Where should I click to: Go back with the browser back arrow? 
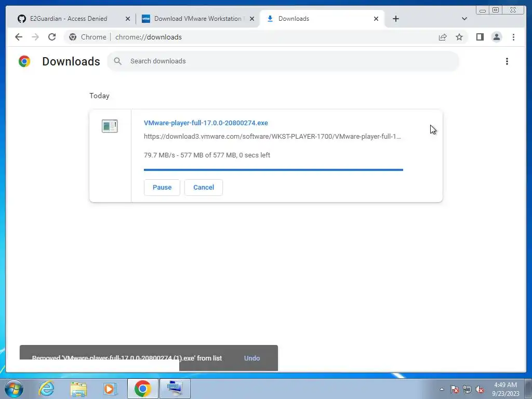click(x=19, y=37)
